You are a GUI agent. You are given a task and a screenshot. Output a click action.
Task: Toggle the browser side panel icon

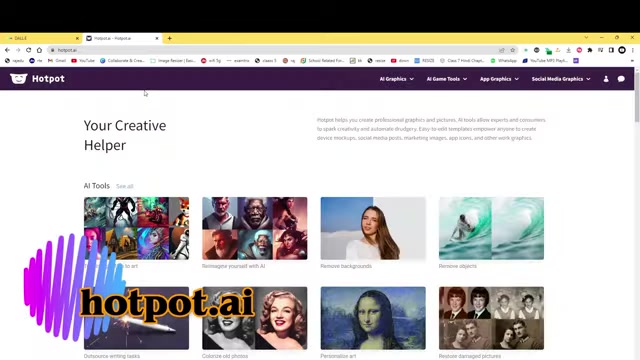[x=611, y=50]
